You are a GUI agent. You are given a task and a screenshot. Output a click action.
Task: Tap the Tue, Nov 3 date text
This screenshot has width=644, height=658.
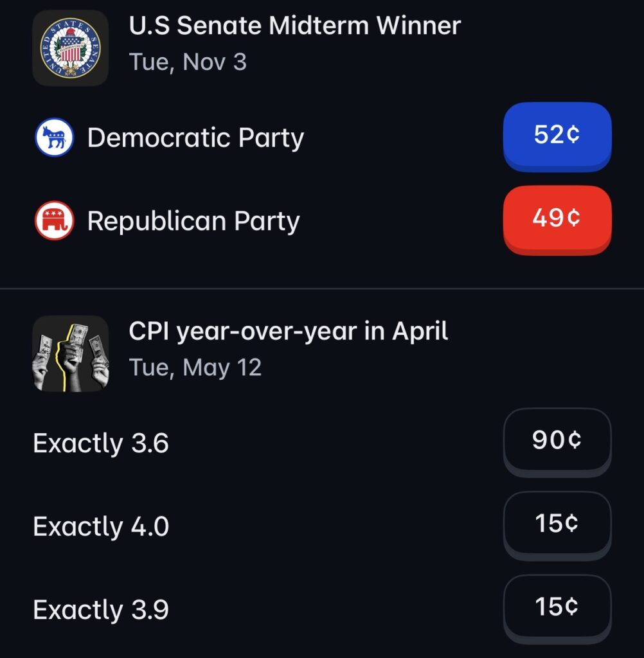click(x=188, y=62)
